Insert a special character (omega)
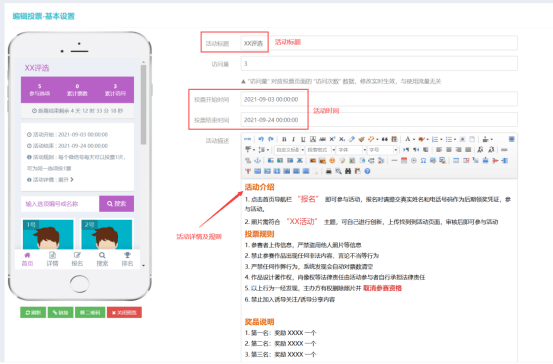Viewport: 553px width, 364px height. [x=423, y=160]
